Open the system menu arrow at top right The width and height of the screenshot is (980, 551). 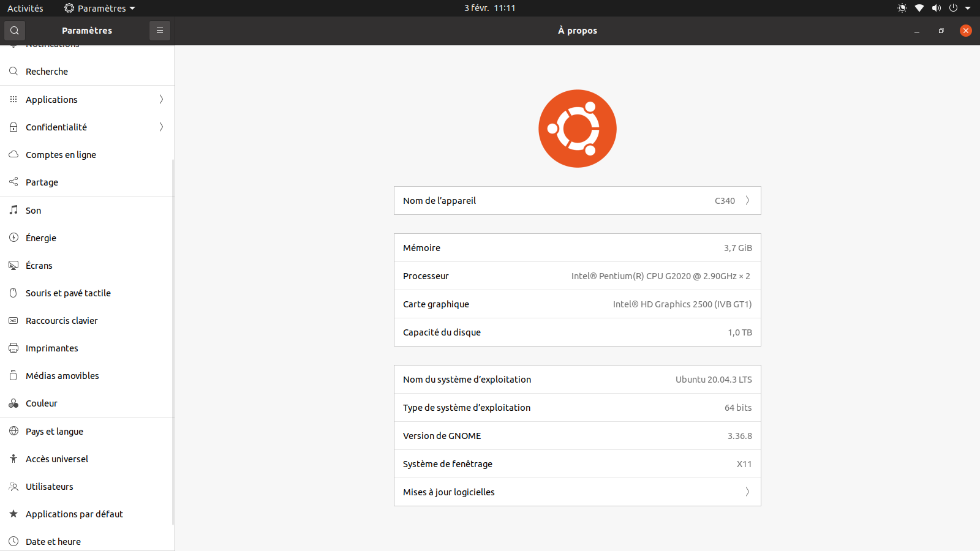[x=968, y=8]
